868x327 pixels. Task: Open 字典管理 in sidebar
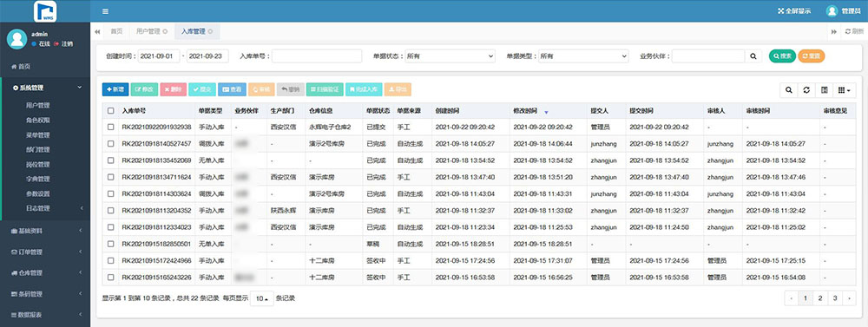(37, 179)
